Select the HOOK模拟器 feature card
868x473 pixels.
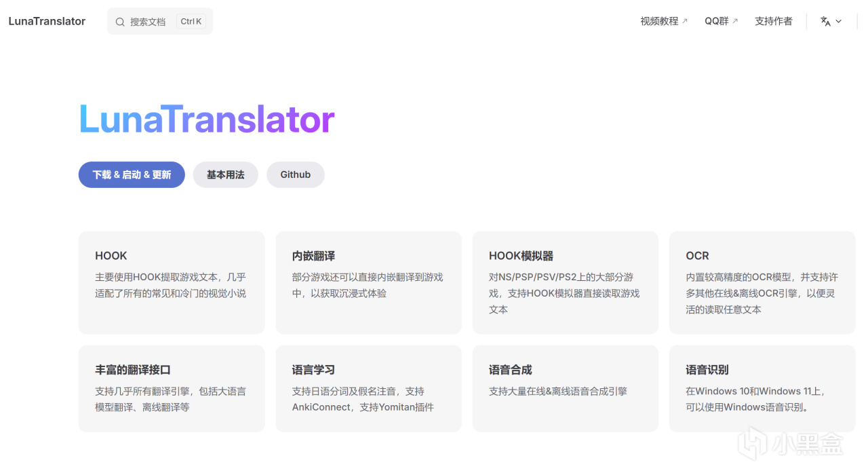coord(566,282)
